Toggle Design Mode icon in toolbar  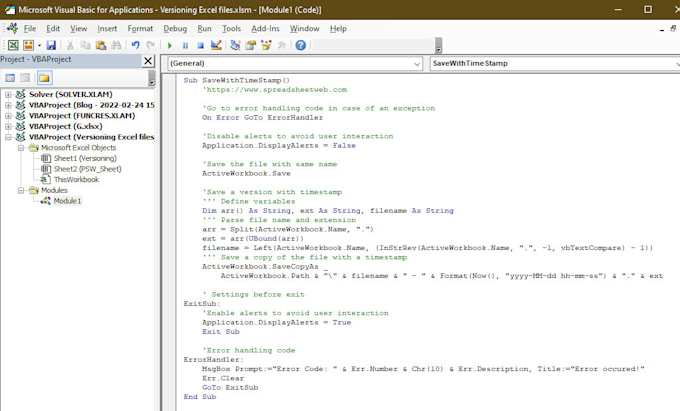[216, 45]
